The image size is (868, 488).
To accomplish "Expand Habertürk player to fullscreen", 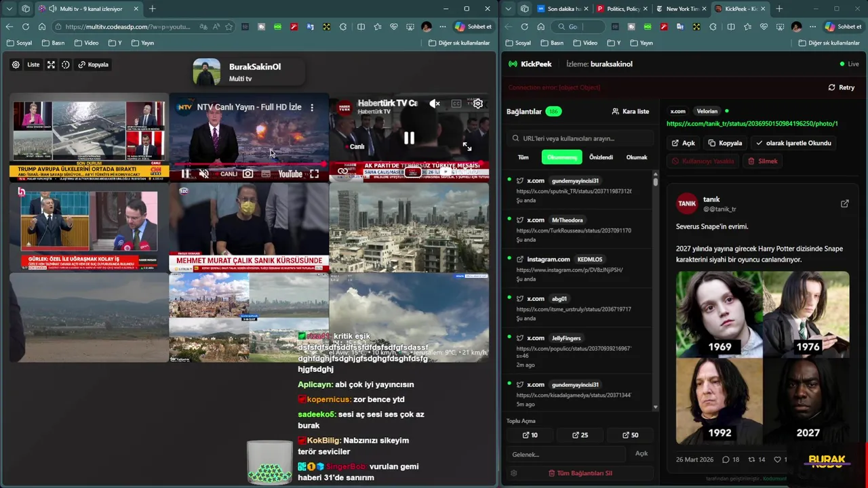I will coord(467,146).
